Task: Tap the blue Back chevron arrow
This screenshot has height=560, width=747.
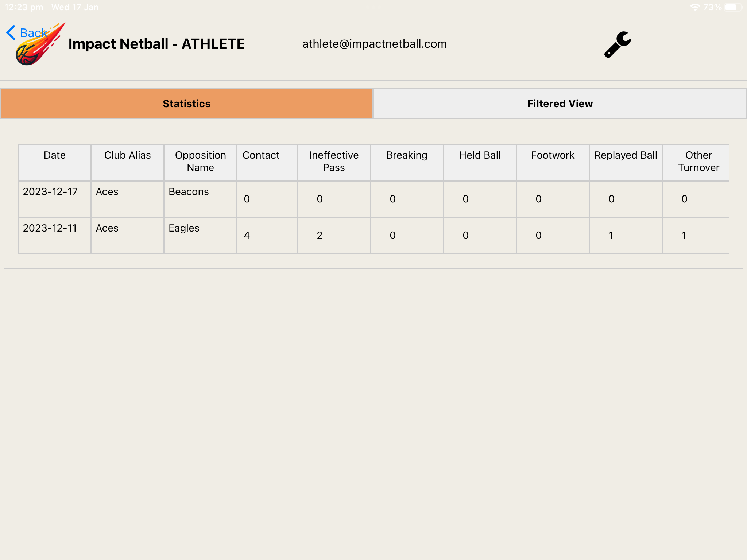Action: tap(11, 33)
